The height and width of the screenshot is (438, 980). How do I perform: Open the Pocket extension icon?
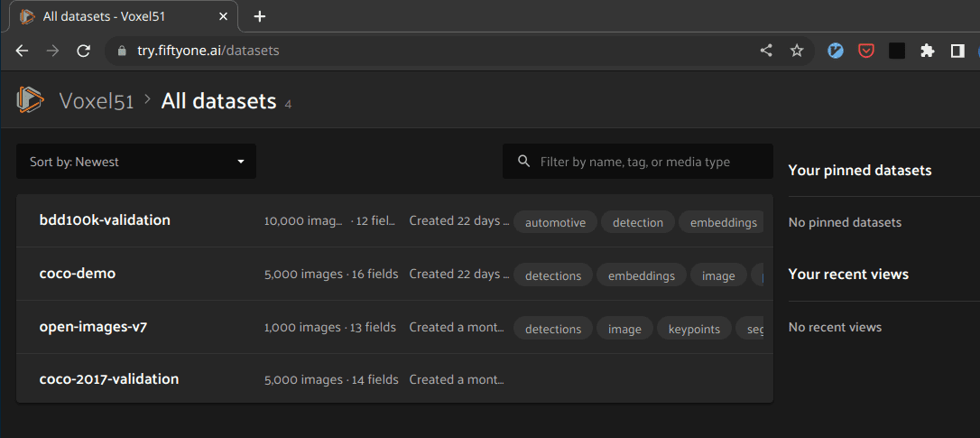point(865,51)
